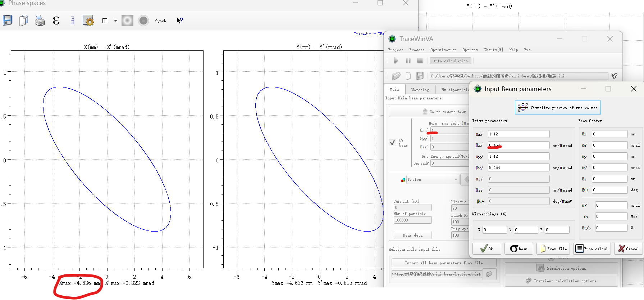
Task: Click the Ok button in Input Beam parameters
Action: click(487, 248)
